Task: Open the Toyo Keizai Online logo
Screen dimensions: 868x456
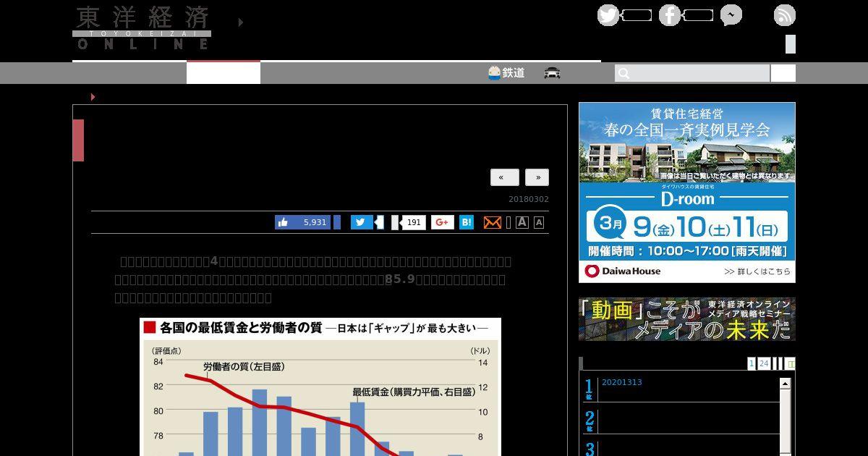Action: pyautogui.click(x=142, y=28)
